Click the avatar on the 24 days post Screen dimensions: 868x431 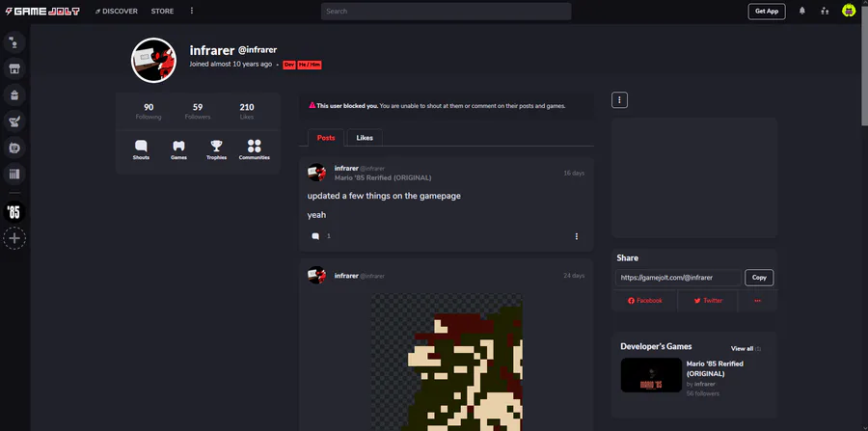[x=316, y=276]
